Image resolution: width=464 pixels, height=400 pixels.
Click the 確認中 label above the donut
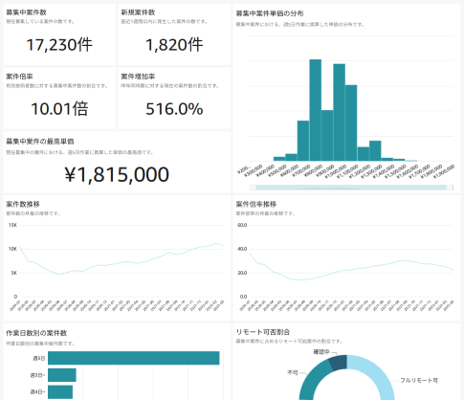tap(321, 352)
